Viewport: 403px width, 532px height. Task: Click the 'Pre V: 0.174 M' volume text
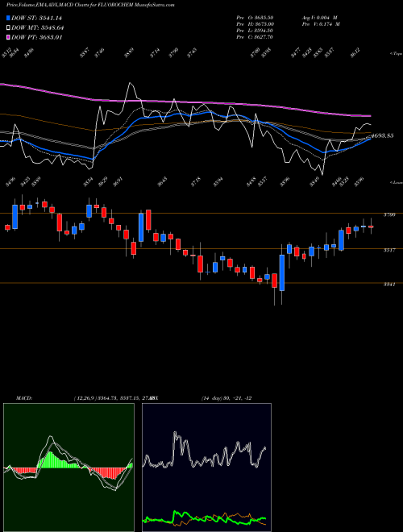321,23
